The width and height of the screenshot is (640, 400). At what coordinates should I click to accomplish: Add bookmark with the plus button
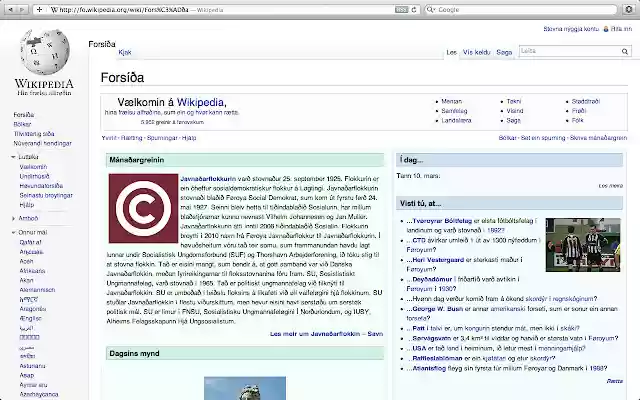(x=40, y=9)
